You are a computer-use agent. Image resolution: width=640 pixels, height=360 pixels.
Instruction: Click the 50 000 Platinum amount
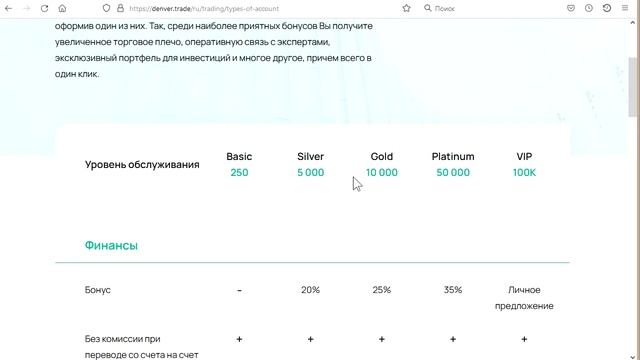coord(453,173)
